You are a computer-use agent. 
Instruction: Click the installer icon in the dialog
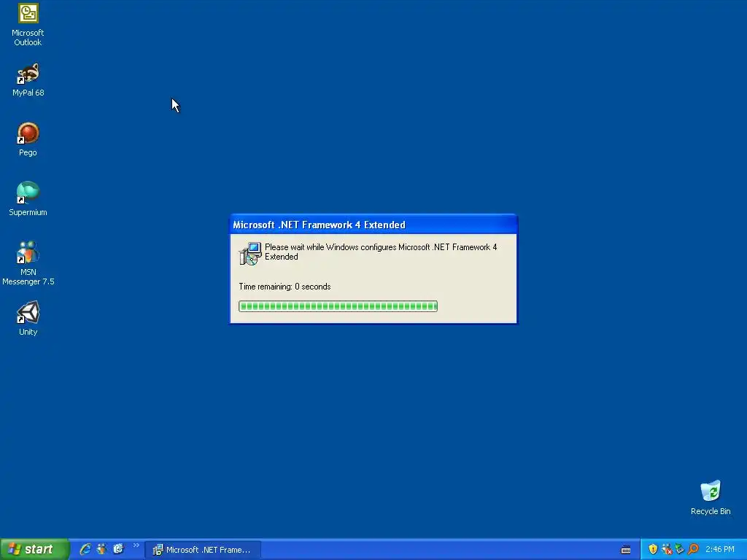[x=250, y=253]
